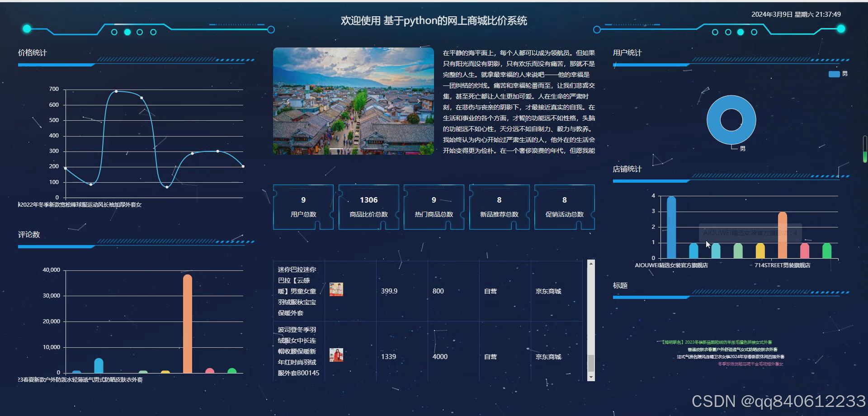
Task: Select the lowest point on 价格统计 line
Action: (167, 187)
